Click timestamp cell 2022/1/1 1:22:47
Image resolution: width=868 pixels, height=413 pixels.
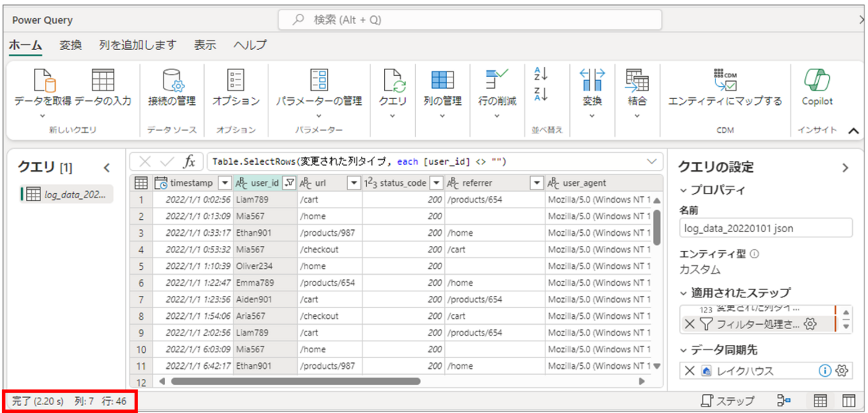point(192,283)
